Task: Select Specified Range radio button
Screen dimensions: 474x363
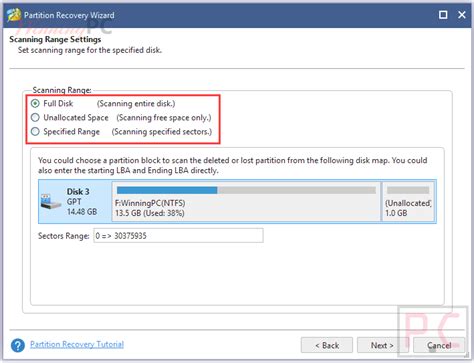Action: point(35,131)
